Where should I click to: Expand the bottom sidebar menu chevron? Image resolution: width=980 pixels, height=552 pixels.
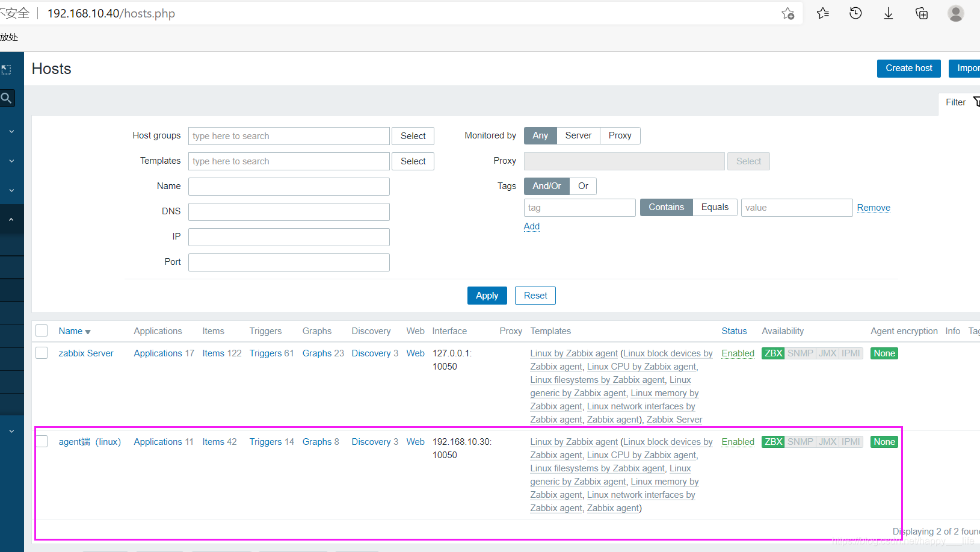[x=11, y=431]
